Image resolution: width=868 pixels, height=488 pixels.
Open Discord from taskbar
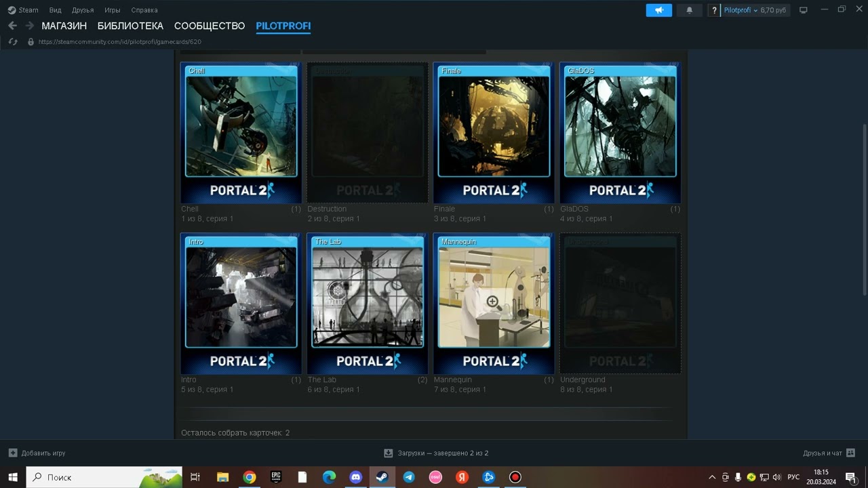[x=355, y=477]
